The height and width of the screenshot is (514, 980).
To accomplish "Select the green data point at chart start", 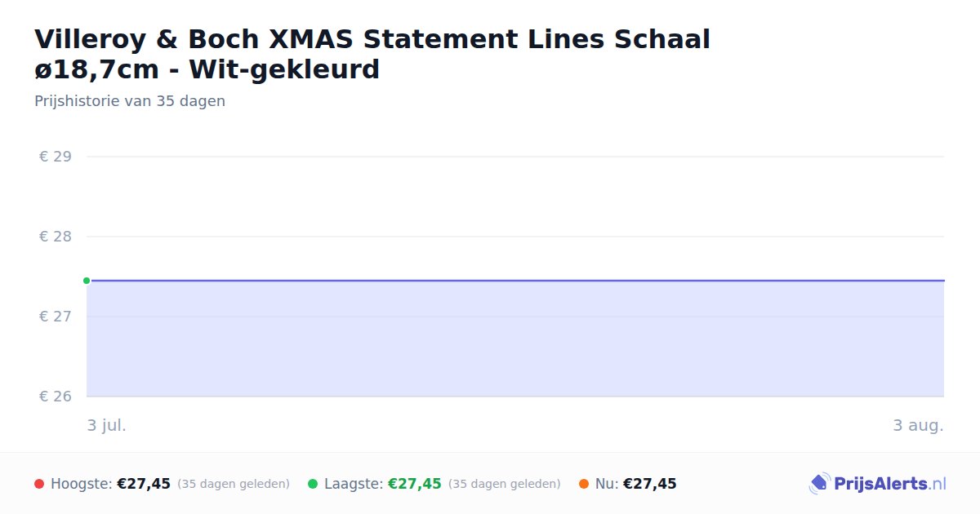I will (87, 281).
